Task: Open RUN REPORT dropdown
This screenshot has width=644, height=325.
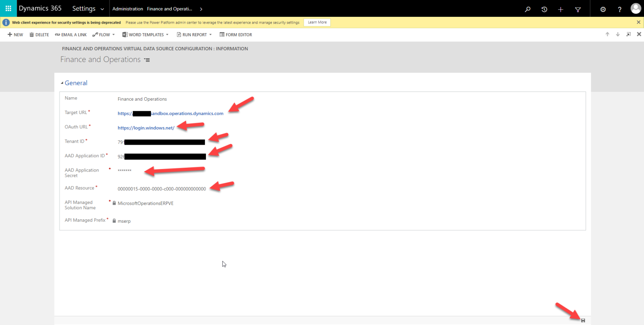Action: tap(194, 35)
